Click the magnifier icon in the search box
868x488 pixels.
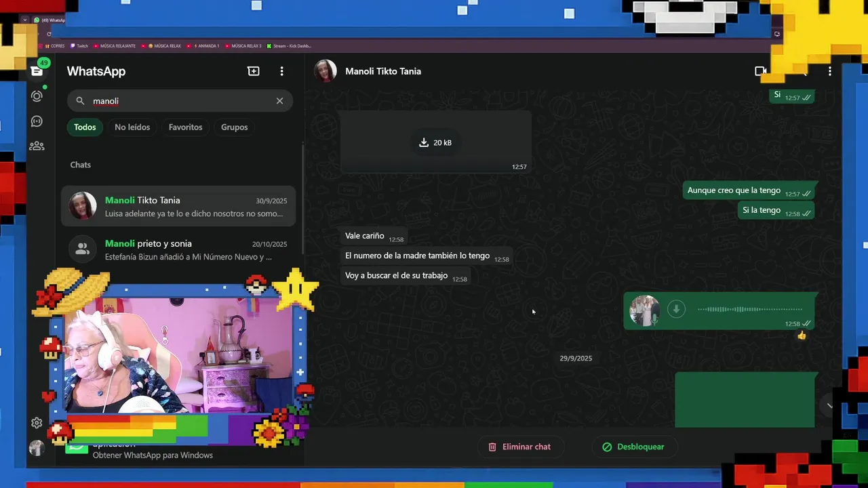pyautogui.click(x=80, y=101)
